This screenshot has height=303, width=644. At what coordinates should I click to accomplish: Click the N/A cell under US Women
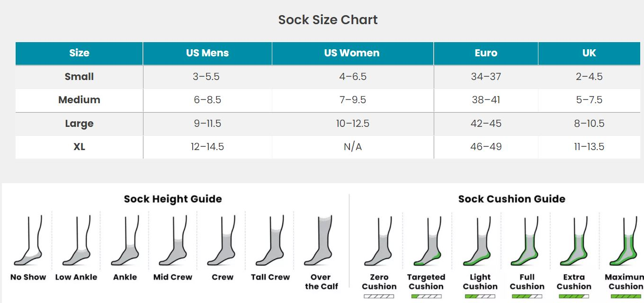click(x=352, y=147)
